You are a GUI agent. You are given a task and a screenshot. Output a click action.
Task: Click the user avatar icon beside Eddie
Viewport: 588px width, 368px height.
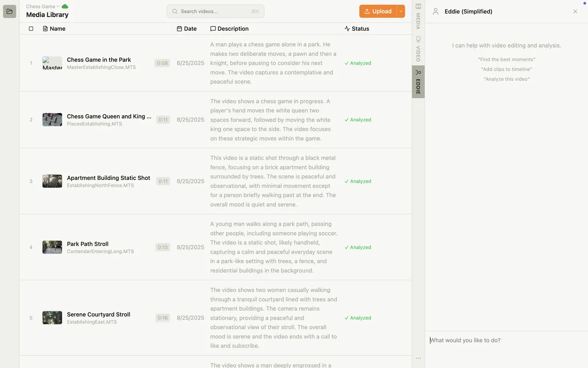pos(435,11)
